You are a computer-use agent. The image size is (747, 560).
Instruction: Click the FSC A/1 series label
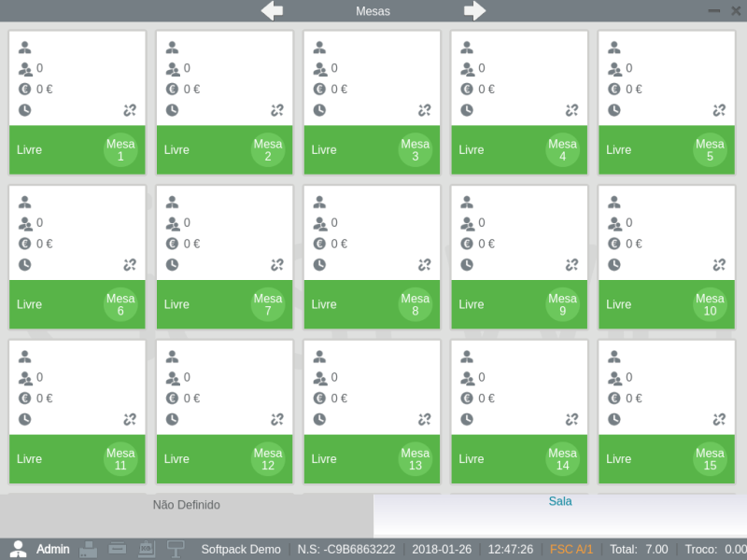click(572, 549)
